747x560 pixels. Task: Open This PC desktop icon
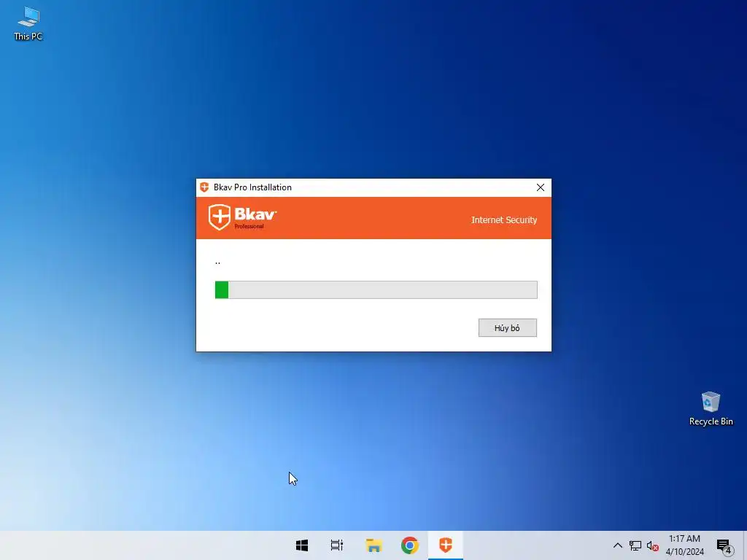pos(28,24)
